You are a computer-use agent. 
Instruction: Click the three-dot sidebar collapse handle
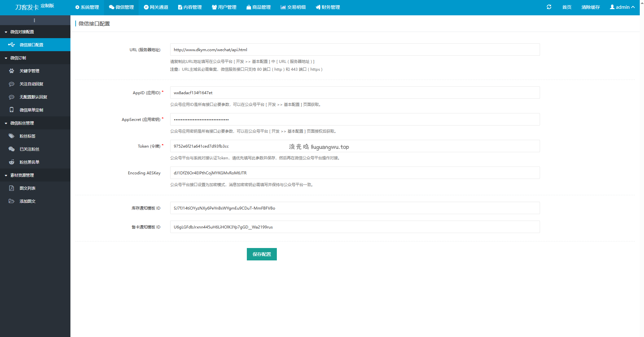(x=35, y=20)
